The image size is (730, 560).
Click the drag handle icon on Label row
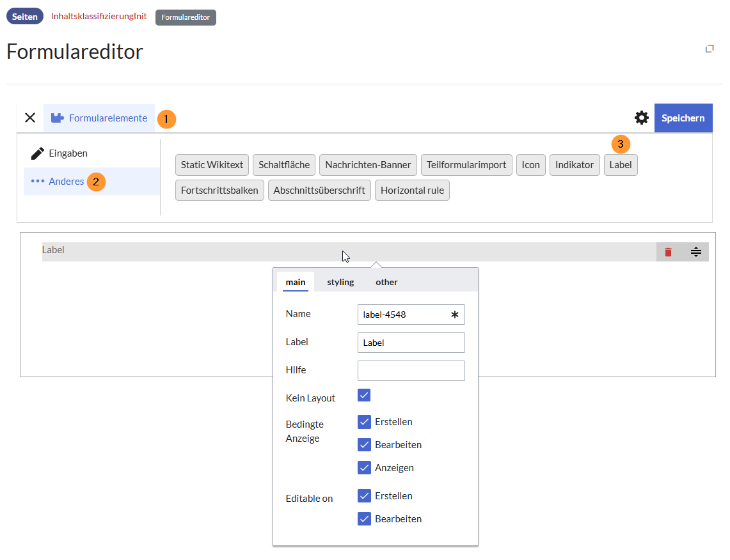(696, 252)
